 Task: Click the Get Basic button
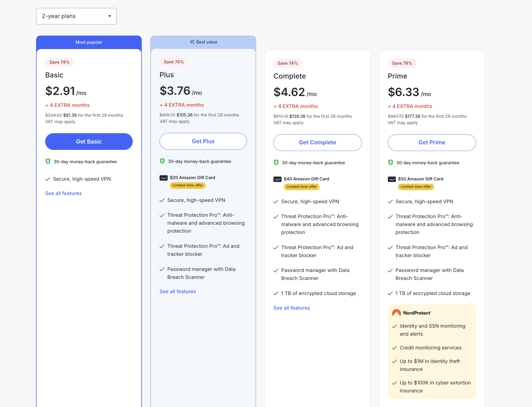(x=89, y=141)
